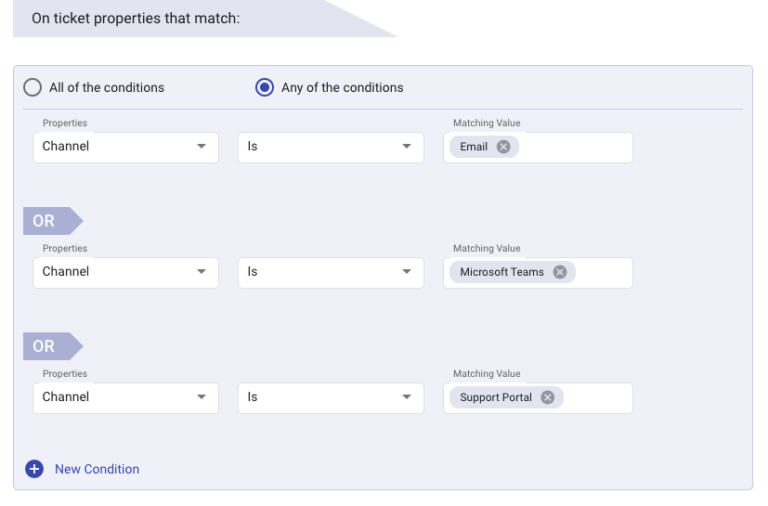
Task: Open second condition's Channel property dropdown
Action: click(x=125, y=272)
